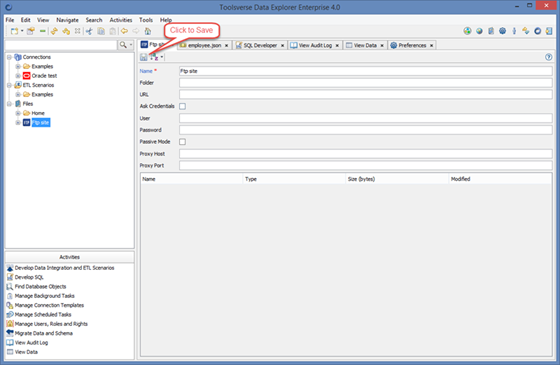560x365 pixels.
Task: Click the gray Forward arrow icon
Action: pos(136,31)
